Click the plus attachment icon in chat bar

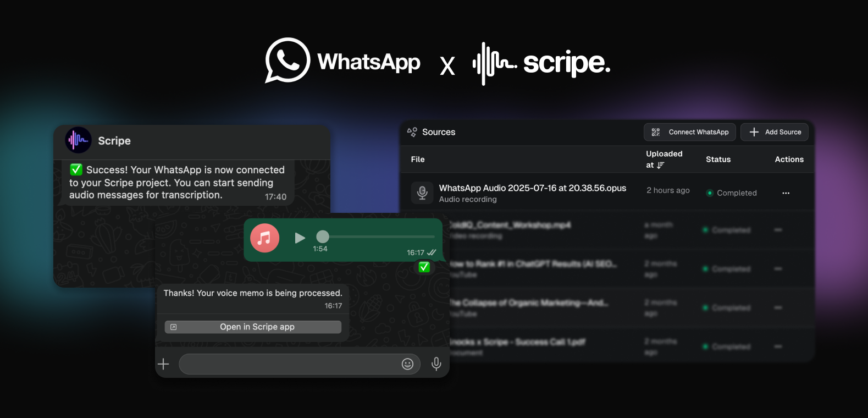[x=163, y=364]
